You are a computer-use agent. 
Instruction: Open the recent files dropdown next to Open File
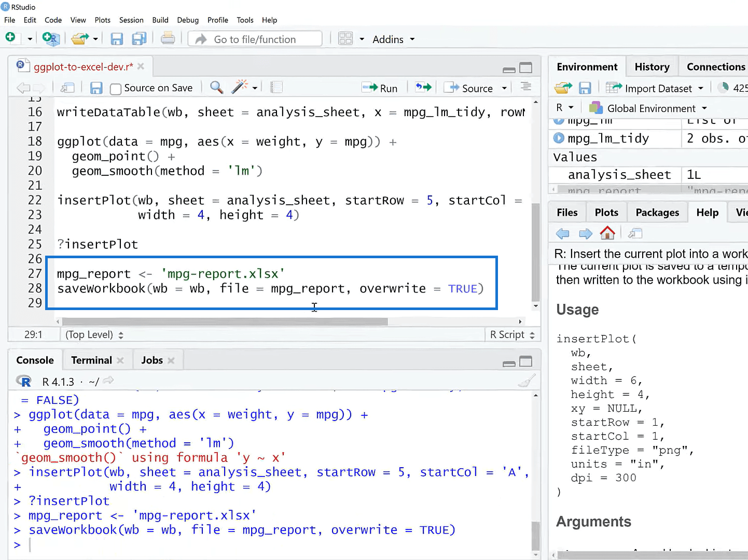click(x=95, y=39)
